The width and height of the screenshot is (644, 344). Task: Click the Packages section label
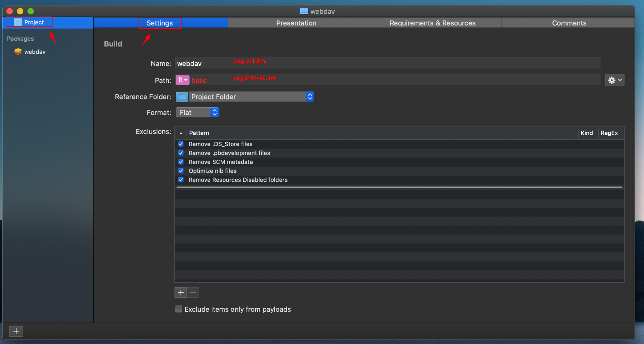point(20,39)
